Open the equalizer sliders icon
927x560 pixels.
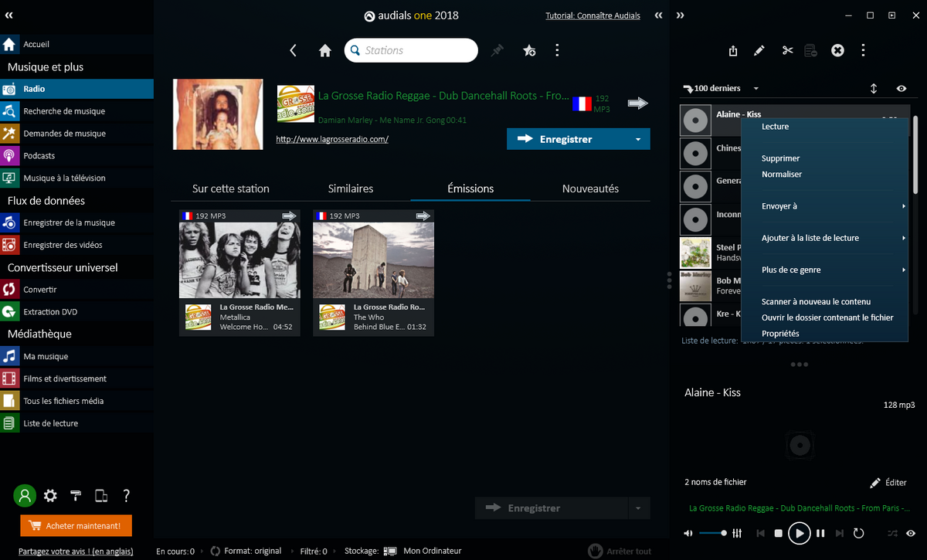pyautogui.click(x=737, y=533)
